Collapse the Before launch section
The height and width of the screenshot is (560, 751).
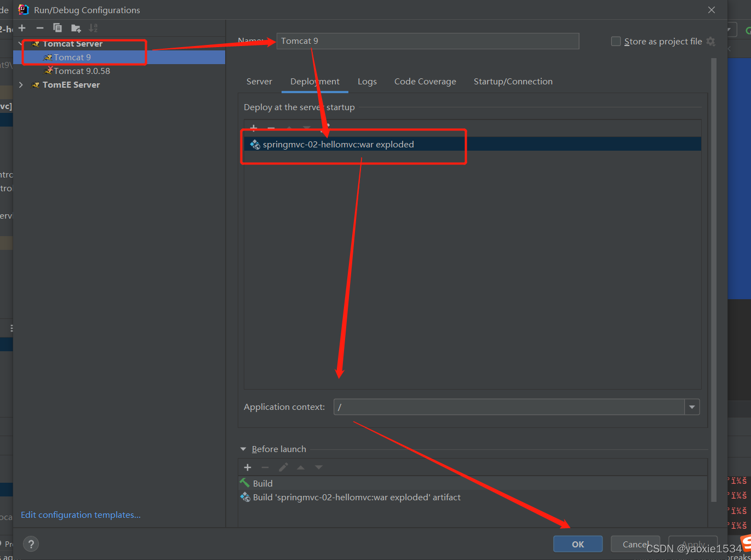pos(243,449)
